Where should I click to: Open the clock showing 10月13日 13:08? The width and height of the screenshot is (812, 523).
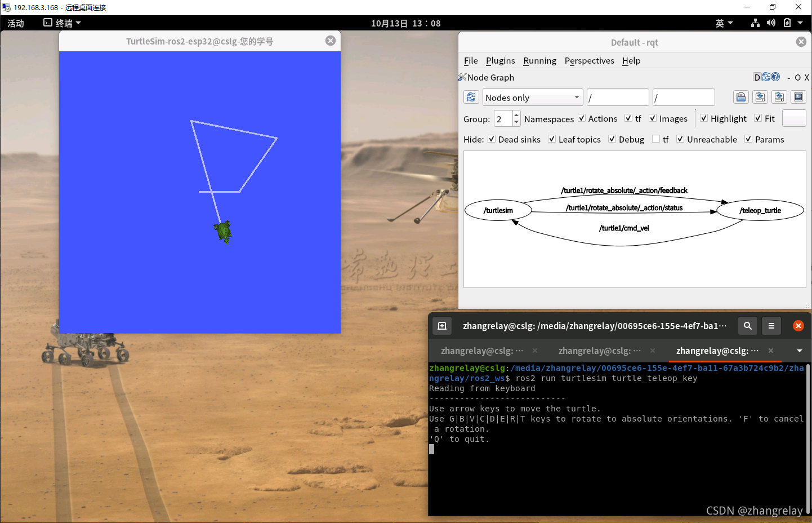point(405,23)
